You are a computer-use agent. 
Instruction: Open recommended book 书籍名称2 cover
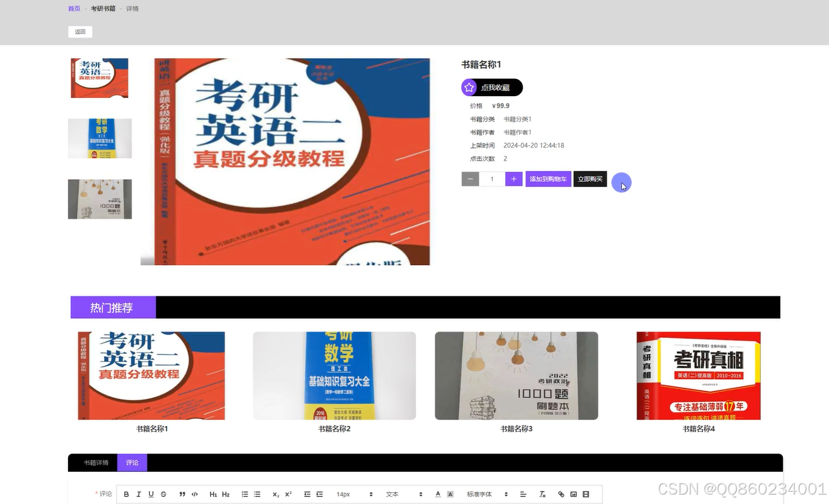pos(334,376)
